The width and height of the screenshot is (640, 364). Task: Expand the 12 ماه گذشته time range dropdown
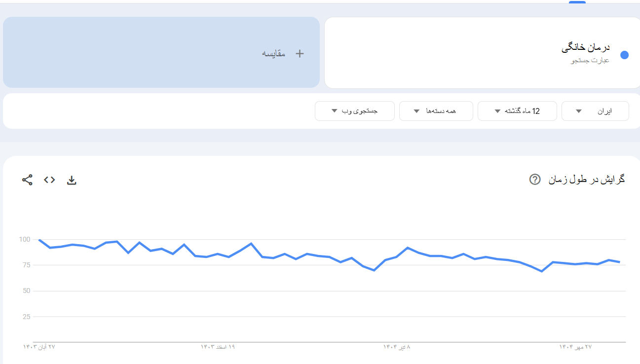coord(517,111)
